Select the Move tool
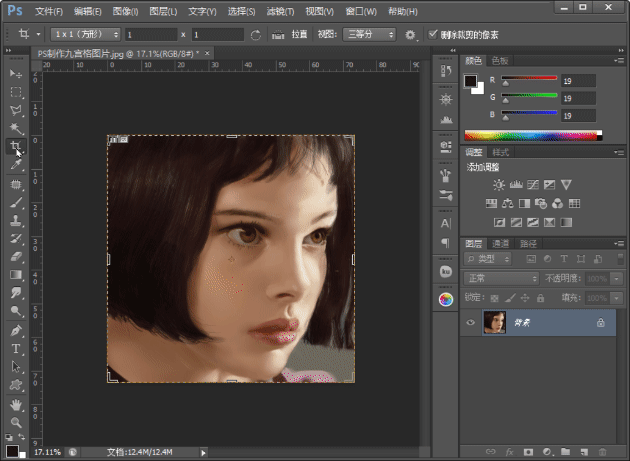 pos(16,73)
